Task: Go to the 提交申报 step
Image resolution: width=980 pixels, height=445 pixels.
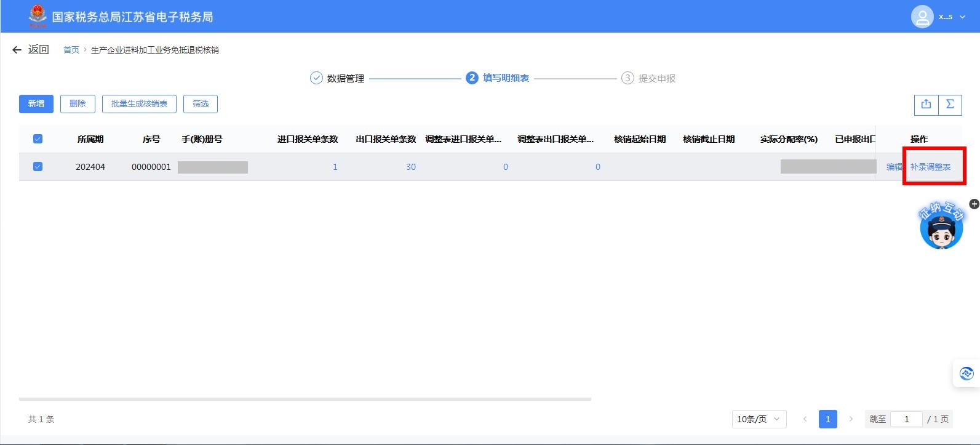Action: click(648, 78)
